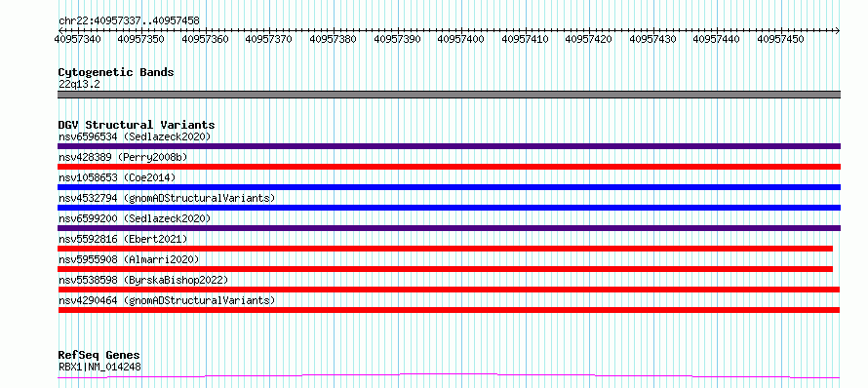Select the nsv5592816 (Ebert2021) red bar
The image size is (868, 388).
click(x=445, y=249)
